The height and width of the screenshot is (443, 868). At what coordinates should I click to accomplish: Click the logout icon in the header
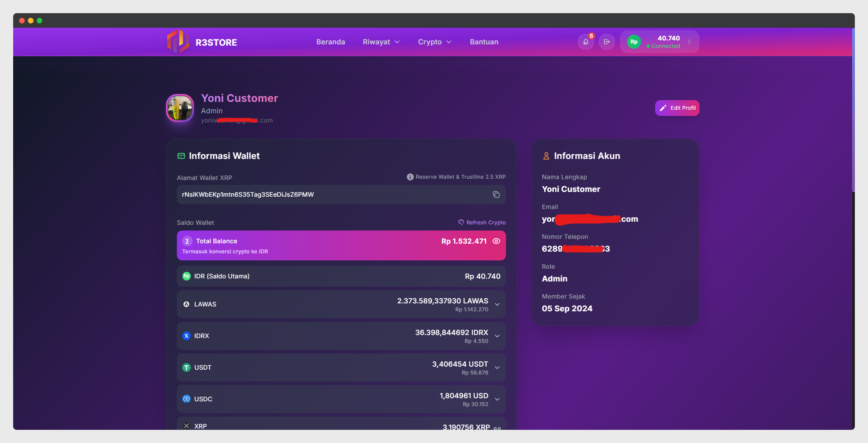click(607, 42)
